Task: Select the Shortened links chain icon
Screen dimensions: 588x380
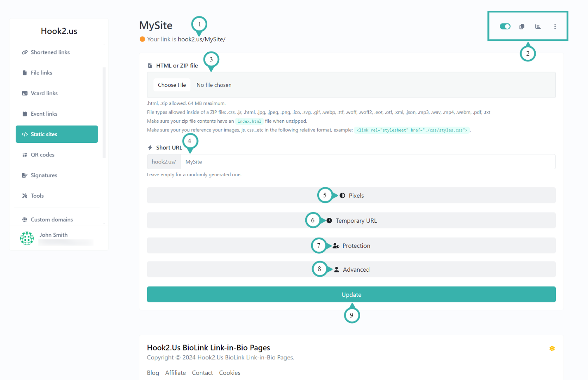Action: (25, 52)
